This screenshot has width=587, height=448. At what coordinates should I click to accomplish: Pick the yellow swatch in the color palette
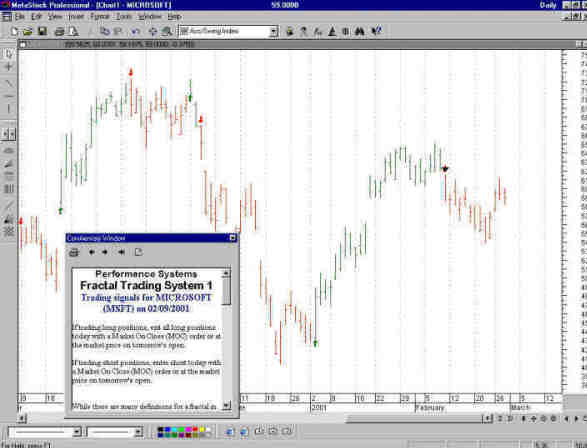[x=202, y=429]
